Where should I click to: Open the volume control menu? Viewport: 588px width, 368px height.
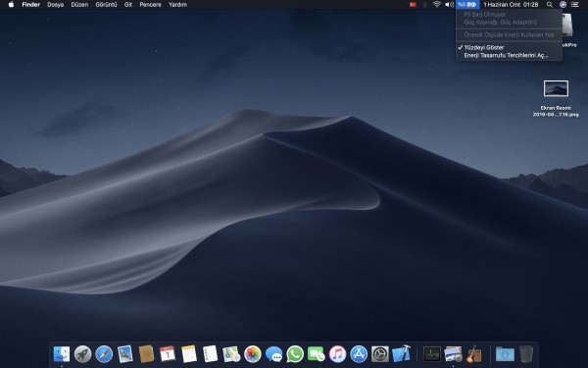(x=449, y=5)
